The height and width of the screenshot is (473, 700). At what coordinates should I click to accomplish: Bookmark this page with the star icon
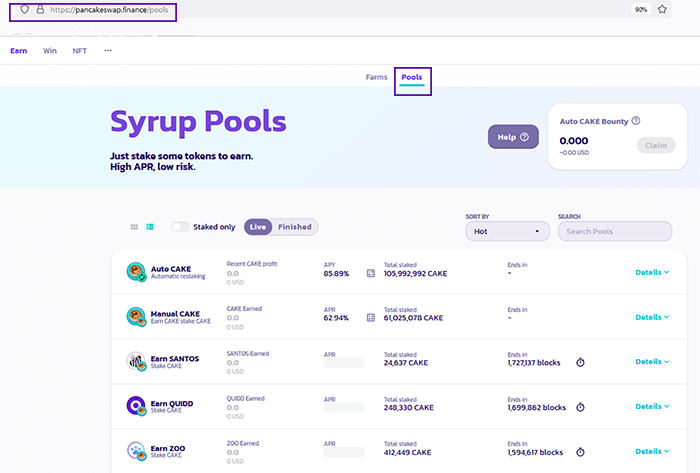point(662,9)
